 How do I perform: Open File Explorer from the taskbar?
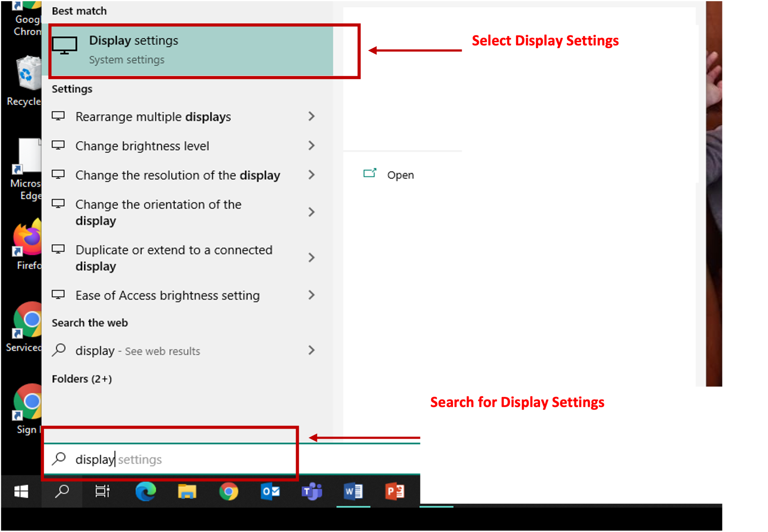coord(187,492)
